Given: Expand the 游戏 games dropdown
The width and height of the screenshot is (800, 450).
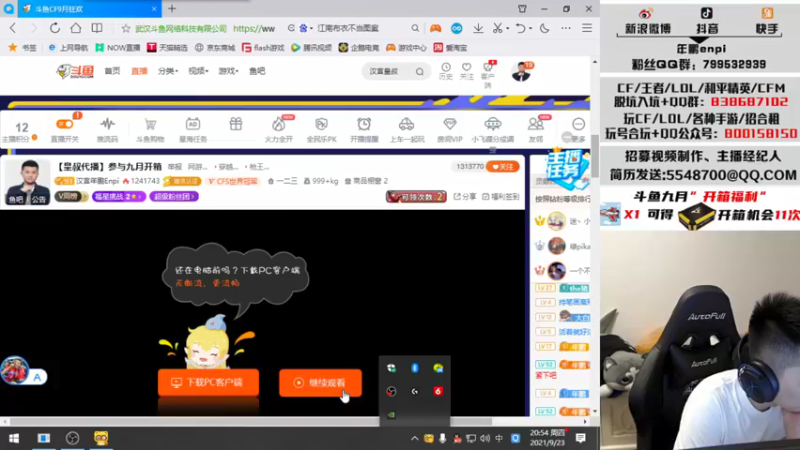Looking at the screenshot, I should point(229,71).
